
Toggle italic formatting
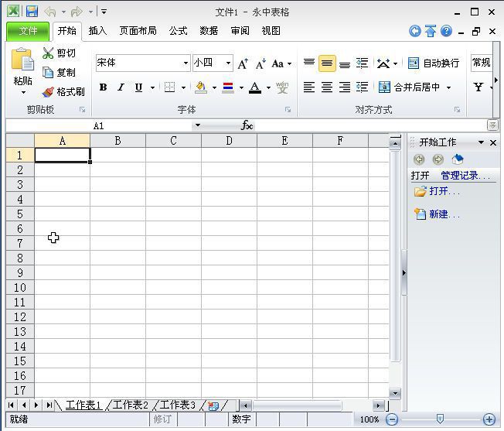tap(121, 87)
